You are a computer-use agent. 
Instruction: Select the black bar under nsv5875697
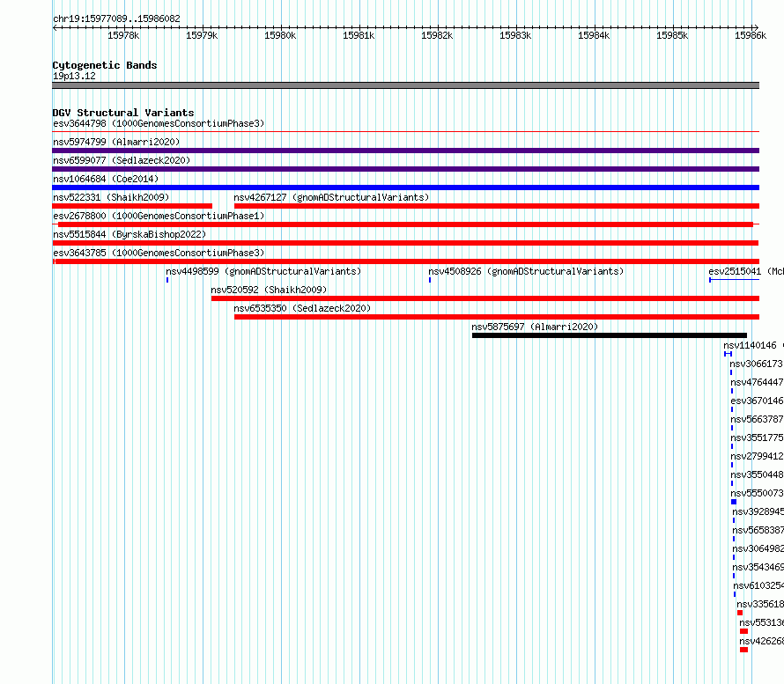pyautogui.click(x=610, y=335)
